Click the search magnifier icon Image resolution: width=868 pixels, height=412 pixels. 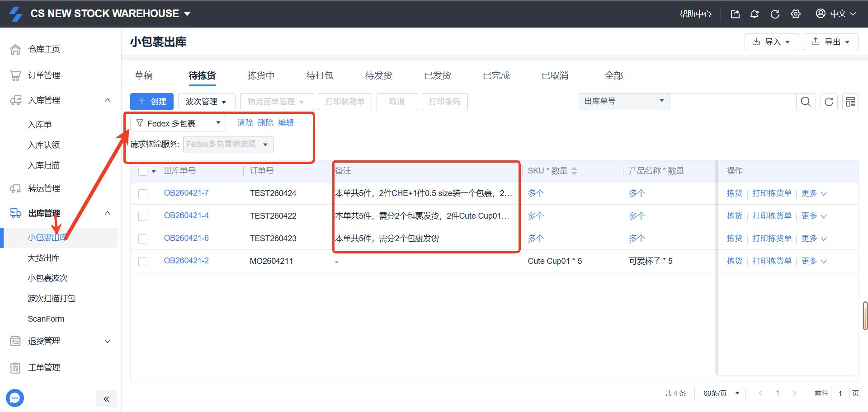tap(806, 102)
